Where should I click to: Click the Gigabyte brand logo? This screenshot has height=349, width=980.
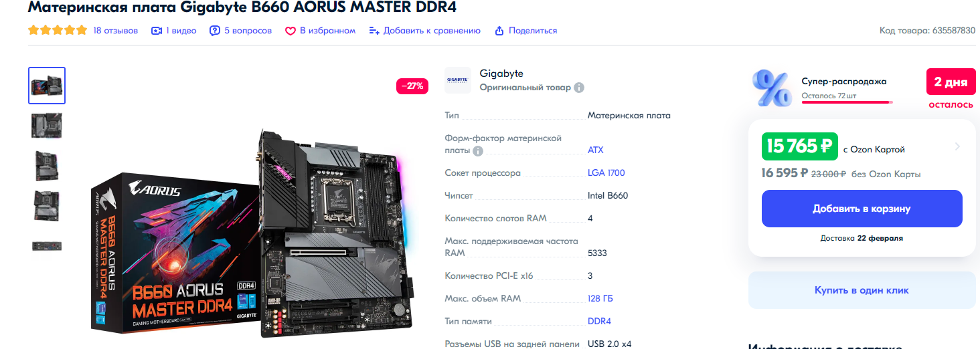tap(458, 80)
